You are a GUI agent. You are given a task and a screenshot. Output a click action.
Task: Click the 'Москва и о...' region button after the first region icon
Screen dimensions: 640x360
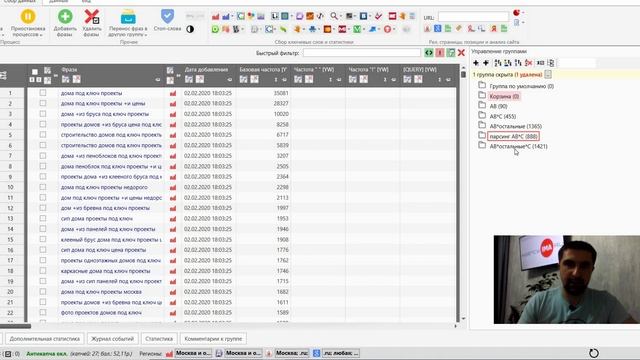click(193, 353)
